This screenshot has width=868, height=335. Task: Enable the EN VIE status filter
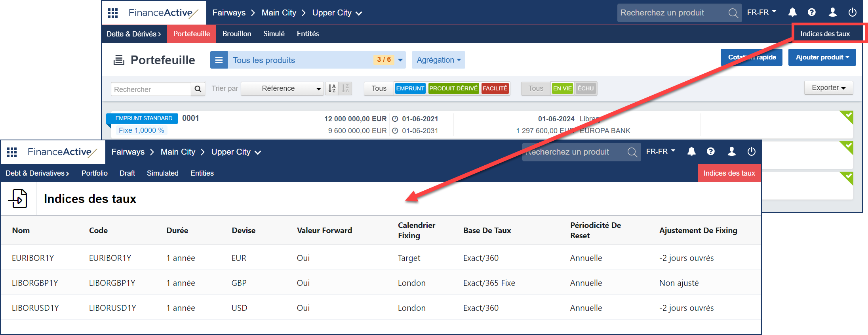pyautogui.click(x=562, y=88)
